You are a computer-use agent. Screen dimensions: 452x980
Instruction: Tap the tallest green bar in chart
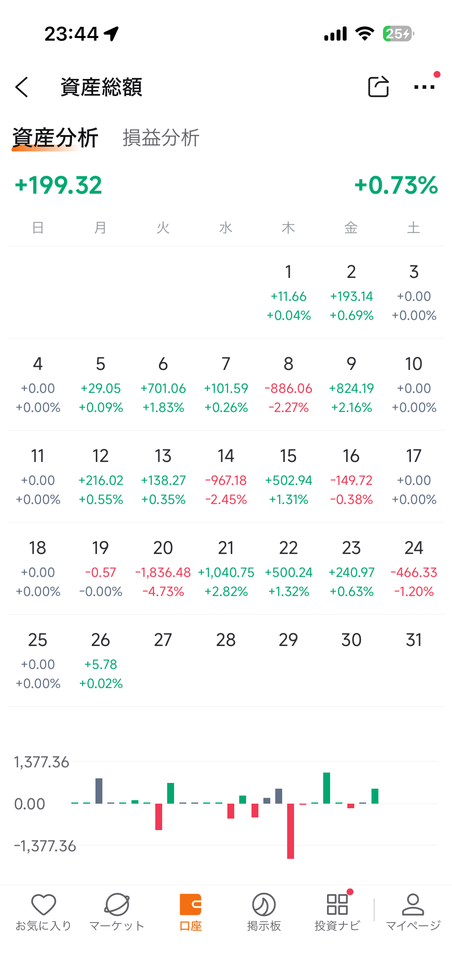[x=327, y=788]
